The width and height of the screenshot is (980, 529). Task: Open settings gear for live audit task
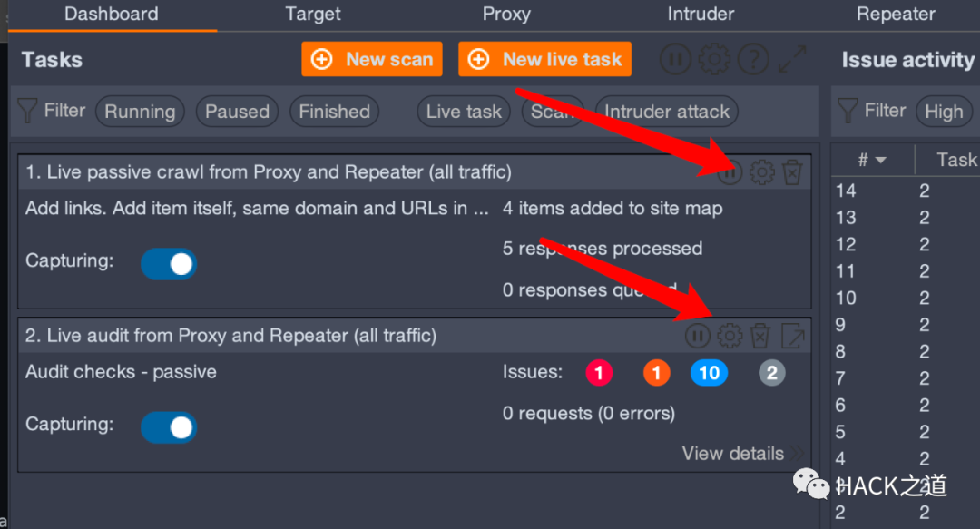coord(730,336)
